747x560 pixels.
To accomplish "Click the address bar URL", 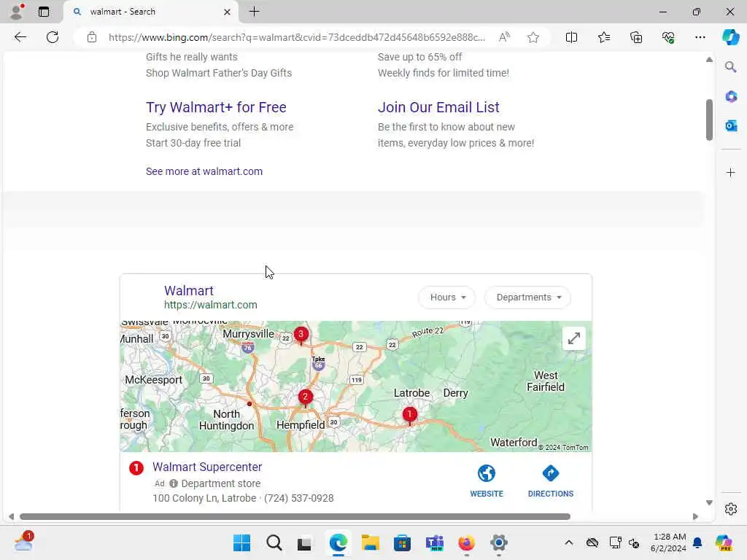I will (x=296, y=37).
